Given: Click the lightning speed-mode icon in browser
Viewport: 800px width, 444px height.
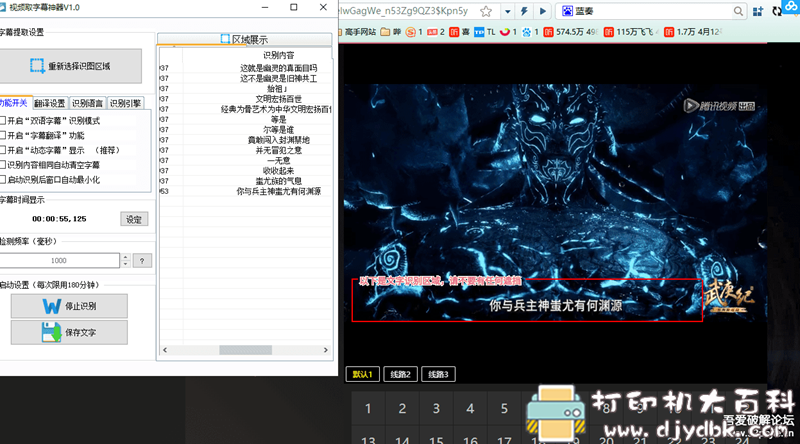Looking at the screenshot, I should point(524,11).
